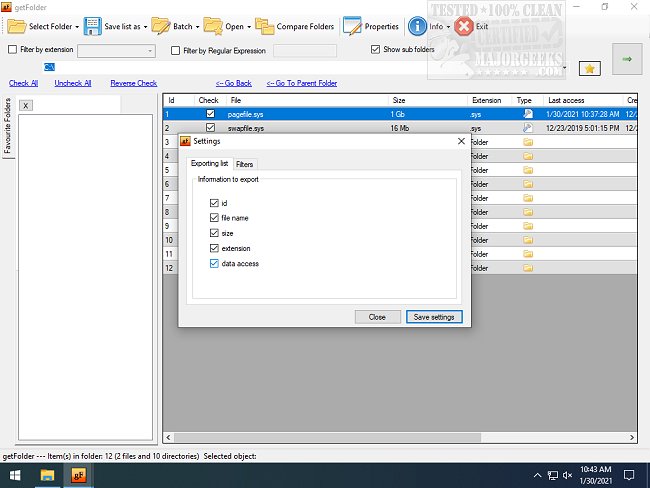Close the Settings dialog with X
This screenshot has width=650, height=488.
[x=461, y=141]
